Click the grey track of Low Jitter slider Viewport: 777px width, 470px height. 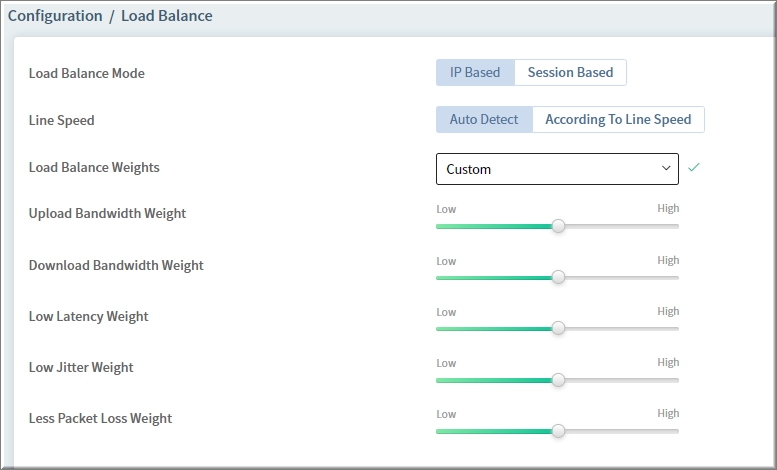point(622,380)
